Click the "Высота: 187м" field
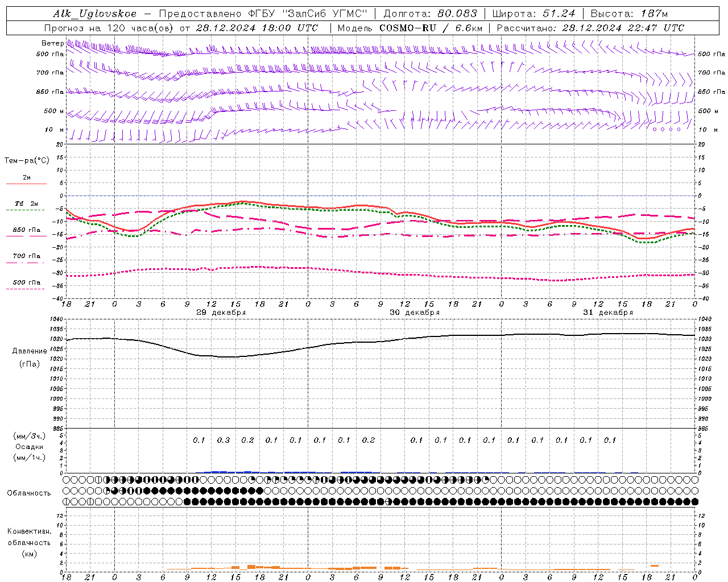The image size is (728, 582). [629, 14]
